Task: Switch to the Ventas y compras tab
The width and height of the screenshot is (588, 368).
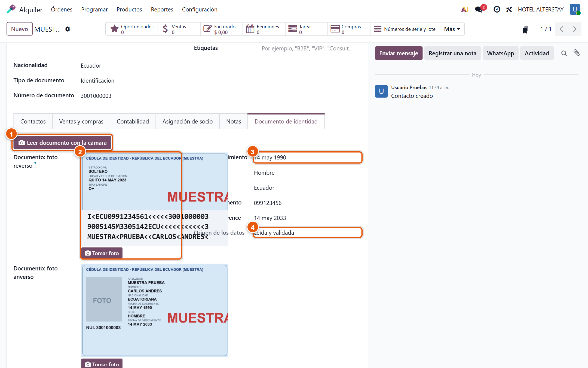Action: [81, 121]
